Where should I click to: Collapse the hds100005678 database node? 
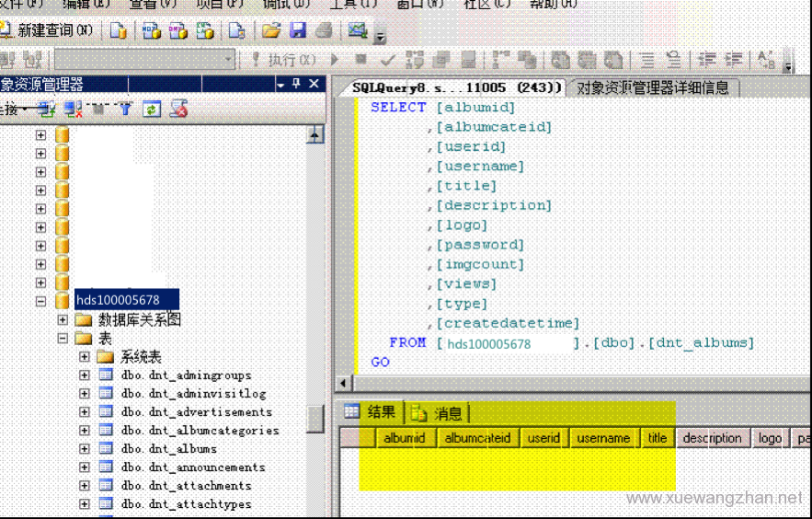click(40, 301)
